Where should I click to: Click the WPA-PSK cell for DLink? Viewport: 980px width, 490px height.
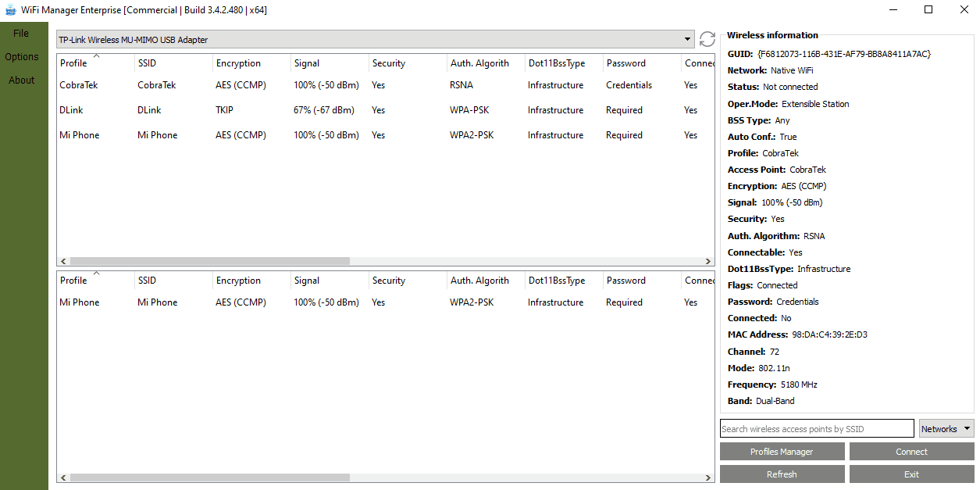tap(469, 110)
